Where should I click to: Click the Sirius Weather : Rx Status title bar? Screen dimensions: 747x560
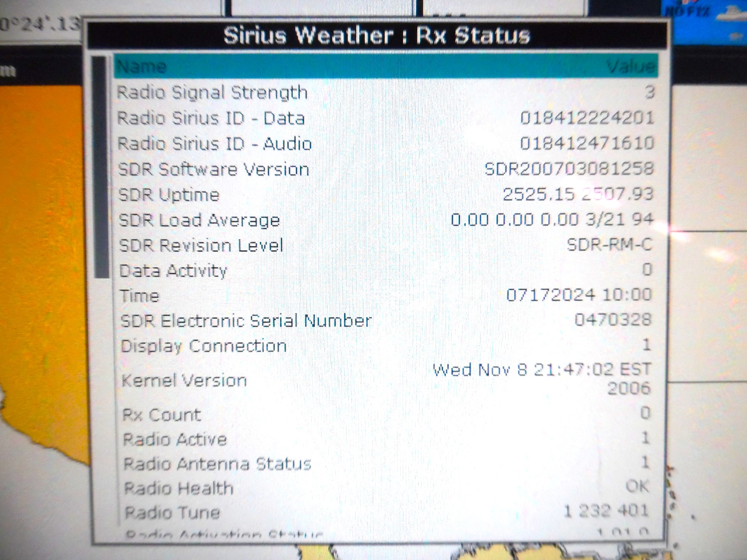pos(377,36)
